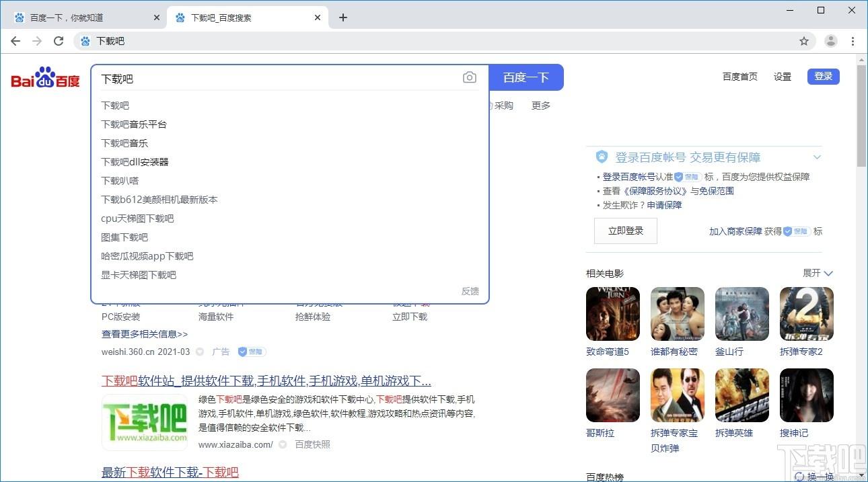Reload the page with the refresh icon

[59, 41]
